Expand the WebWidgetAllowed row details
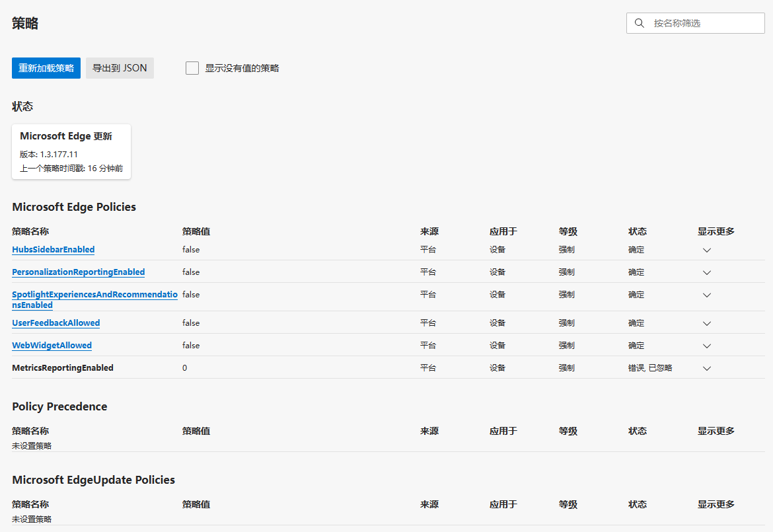 pos(706,346)
